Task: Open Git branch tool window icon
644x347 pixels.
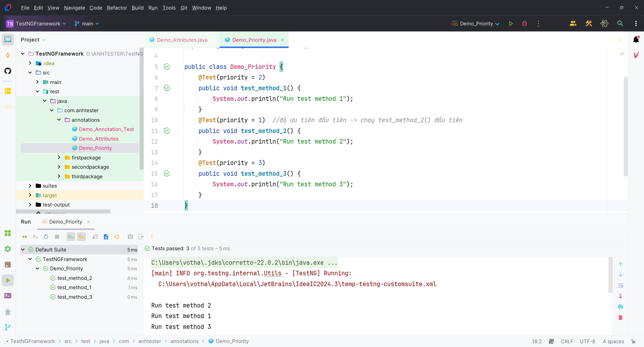Action: coord(8,327)
